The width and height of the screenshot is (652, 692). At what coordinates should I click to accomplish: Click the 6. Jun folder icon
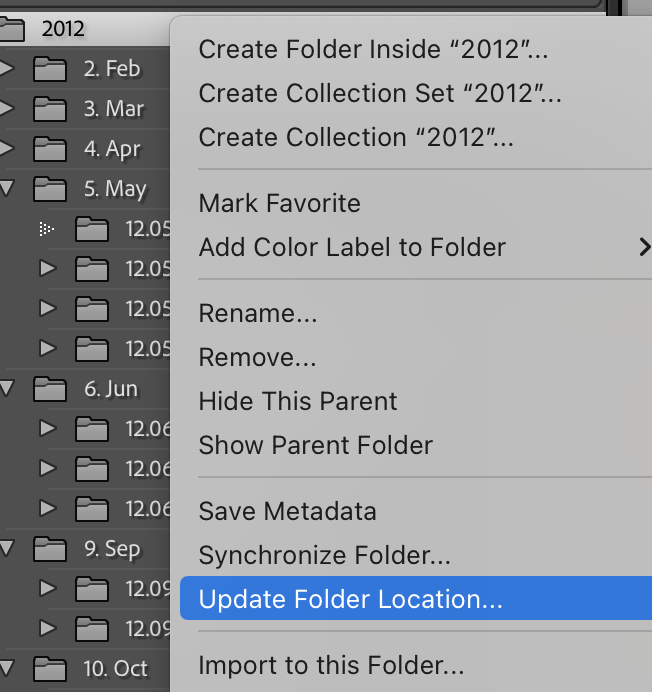(x=50, y=388)
